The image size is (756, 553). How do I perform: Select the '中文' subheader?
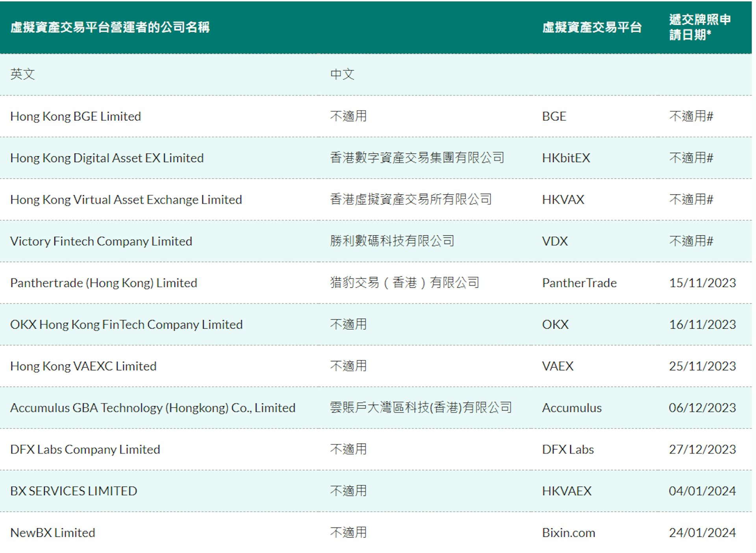[x=342, y=74]
